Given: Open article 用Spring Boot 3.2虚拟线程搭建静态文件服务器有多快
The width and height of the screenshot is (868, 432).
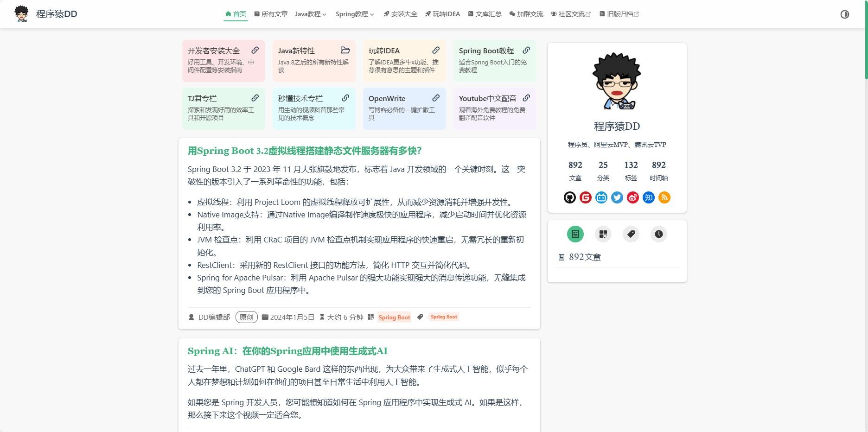Looking at the screenshot, I should coord(305,151).
